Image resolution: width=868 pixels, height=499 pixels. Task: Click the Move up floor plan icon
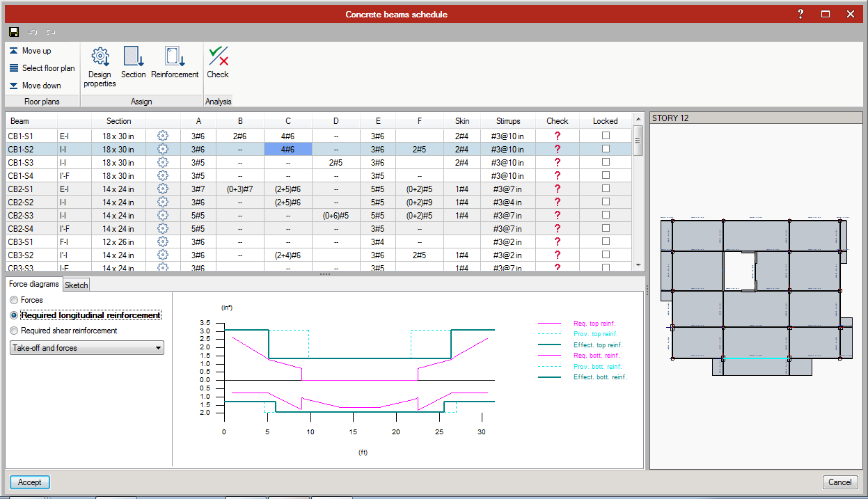click(x=14, y=51)
